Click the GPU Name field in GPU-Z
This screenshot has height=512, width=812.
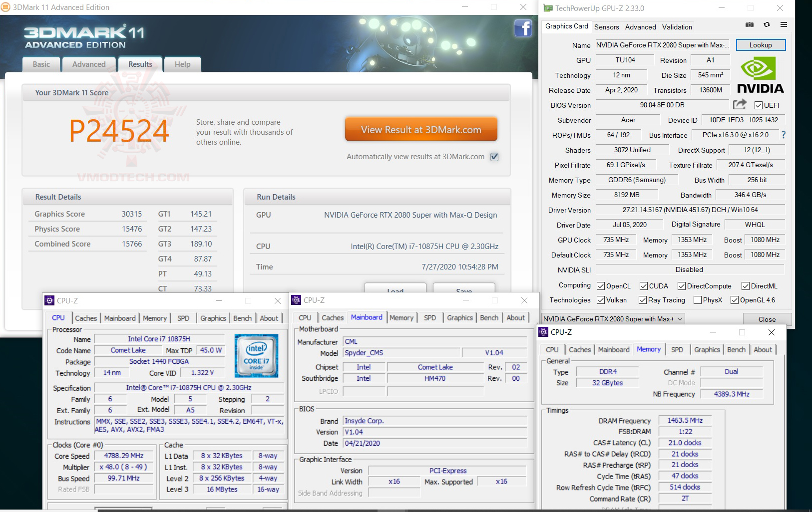click(662, 45)
